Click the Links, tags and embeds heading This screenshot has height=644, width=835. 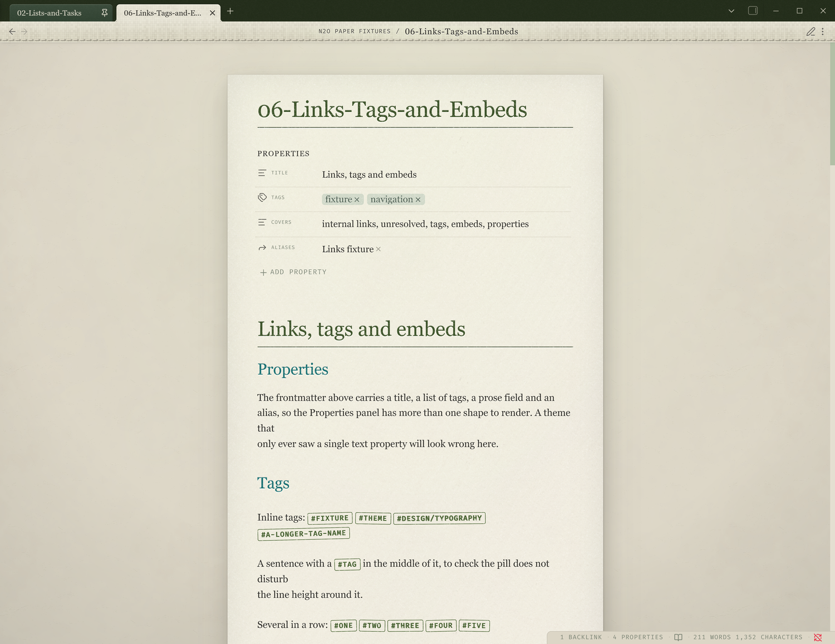361,329
